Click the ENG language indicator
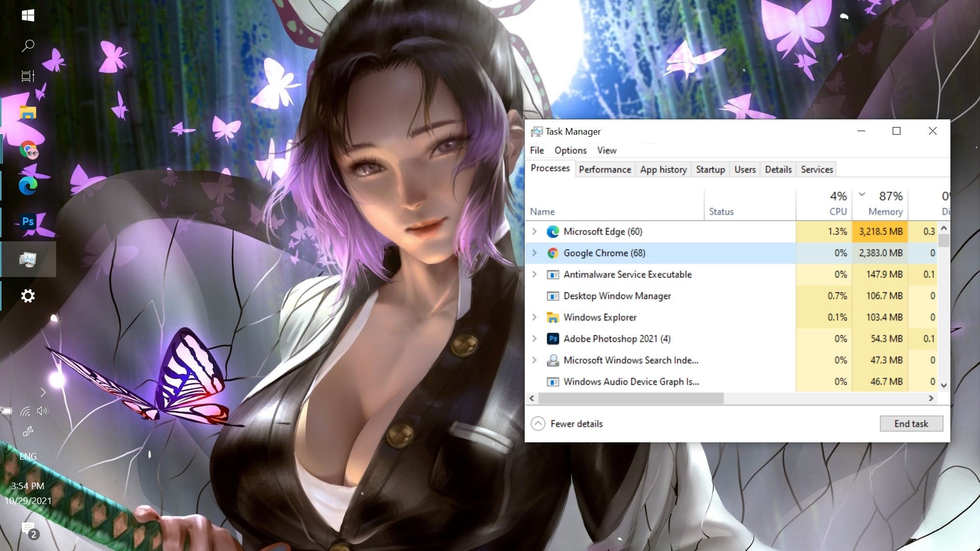 click(28, 457)
